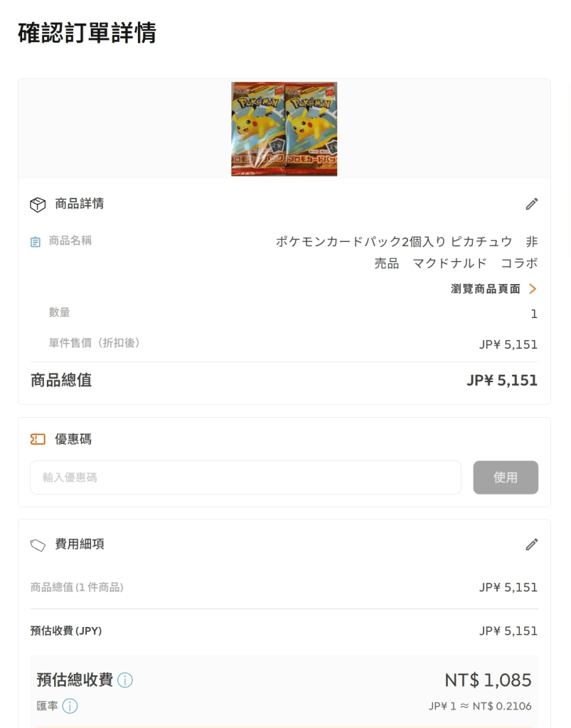This screenshot has height=728, width=571.
Task: Open the 瀏覽商品頁面 link
Action: point(486,289)
